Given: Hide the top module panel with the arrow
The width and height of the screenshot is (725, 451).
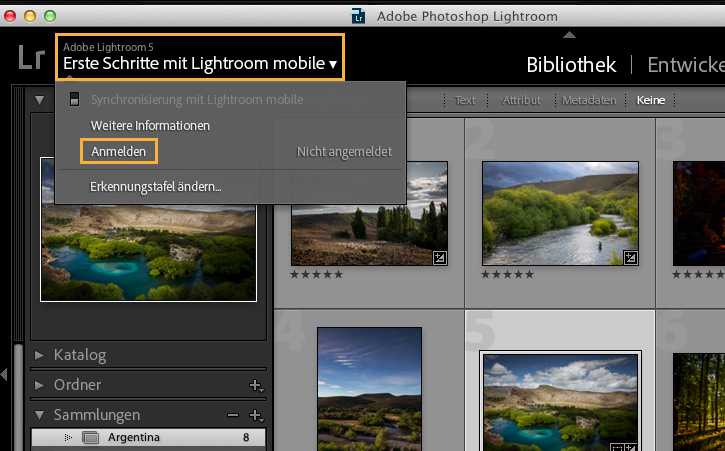Looking at the screenshot, I should click(569, 35).
